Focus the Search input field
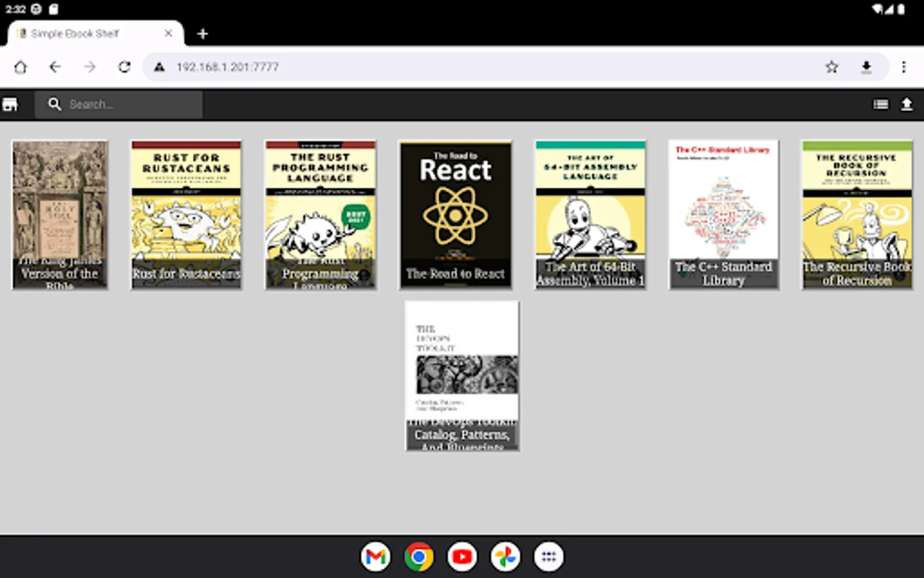This screenshot has height=578, width=924. pyautogui.click(x=119, y=104)
